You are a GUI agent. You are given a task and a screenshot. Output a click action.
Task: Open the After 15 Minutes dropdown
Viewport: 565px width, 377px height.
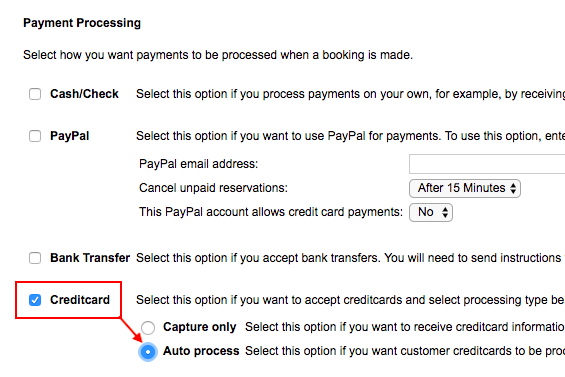[x=465, y=188]
